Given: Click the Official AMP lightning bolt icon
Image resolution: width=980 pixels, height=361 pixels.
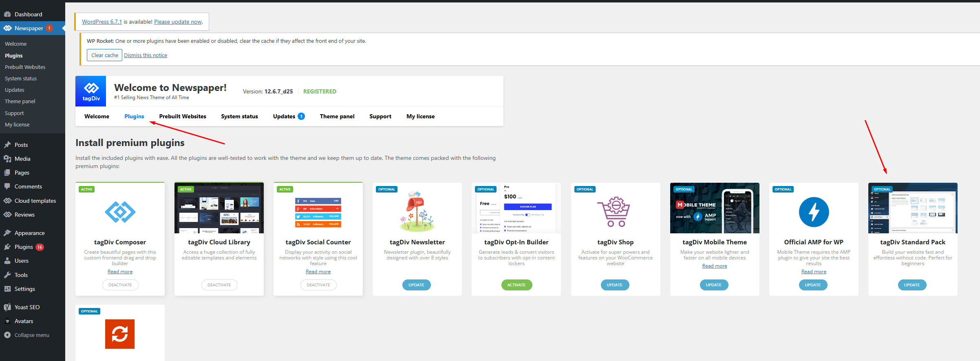Looking at the screenshot, I should click(x=814, y=212).
